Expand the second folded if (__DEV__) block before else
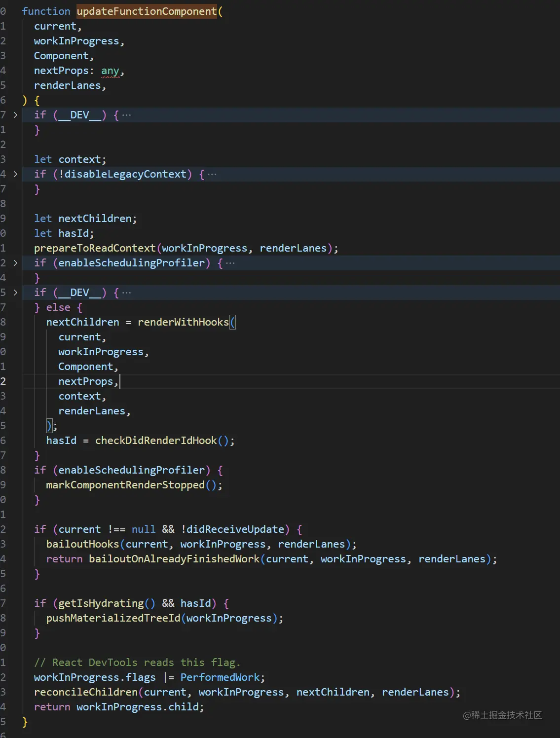This screenshot has width=560, height=738. click(15, 293)
